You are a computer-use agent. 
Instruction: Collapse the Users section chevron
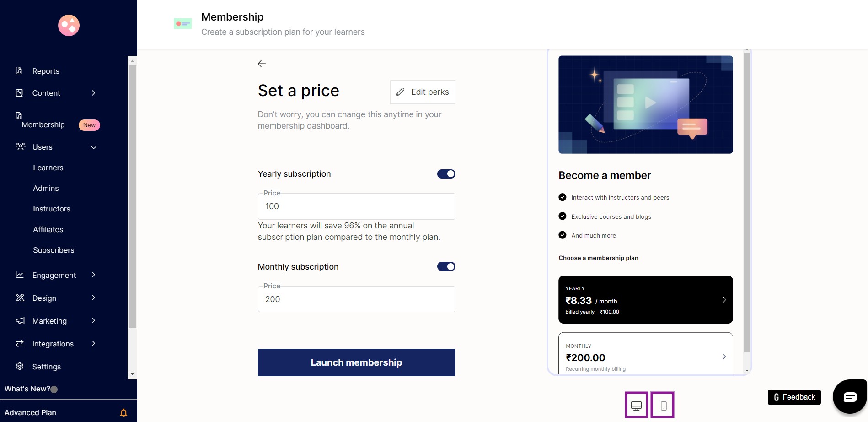point(94,147)
